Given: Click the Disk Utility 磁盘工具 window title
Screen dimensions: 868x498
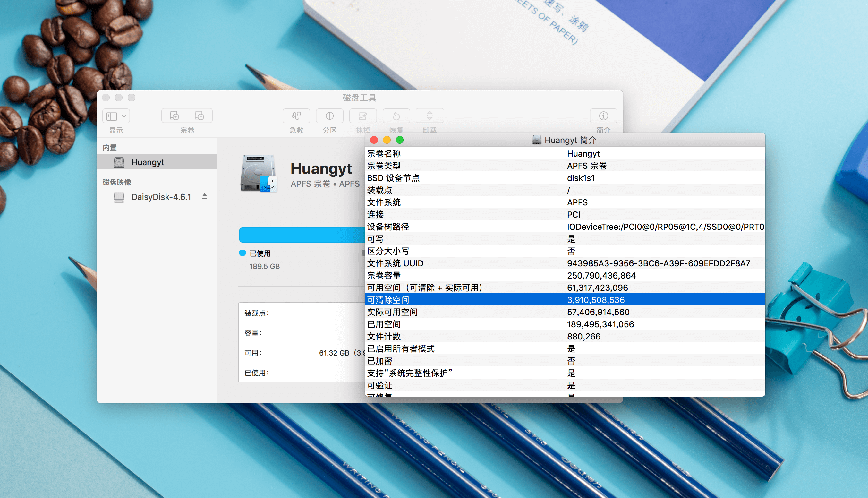Looking at the screenshot, I should 359,98.
